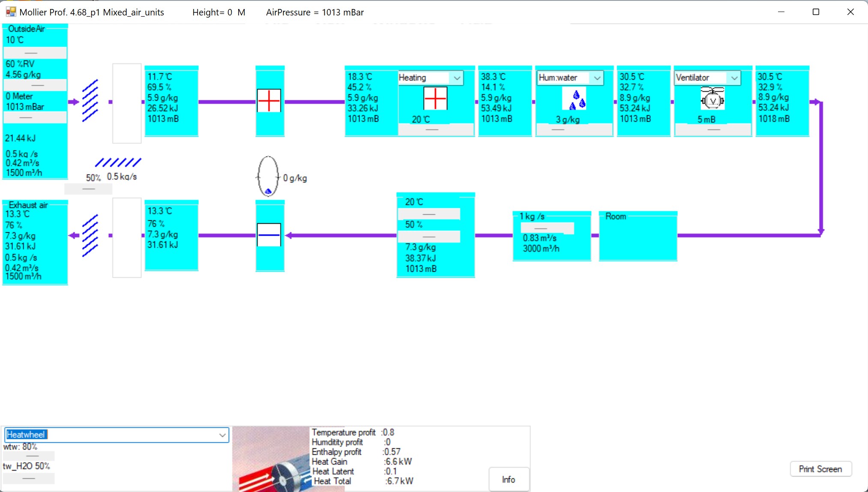Click the Info button

(x=509, y=480)
